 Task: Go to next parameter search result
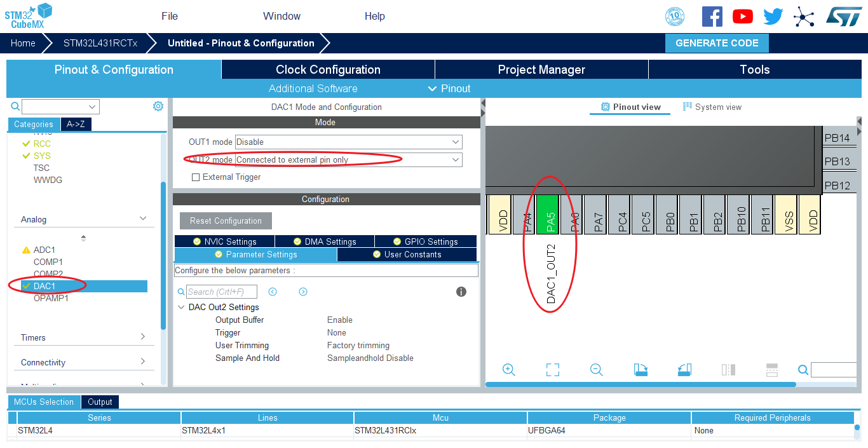[303, 292]
